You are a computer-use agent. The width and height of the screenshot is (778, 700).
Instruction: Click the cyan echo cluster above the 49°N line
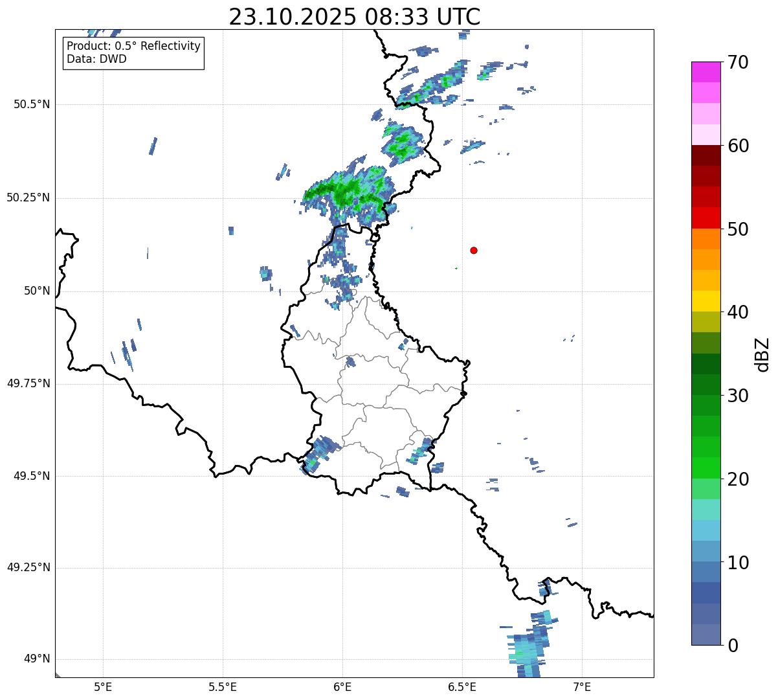click(528, 648)
